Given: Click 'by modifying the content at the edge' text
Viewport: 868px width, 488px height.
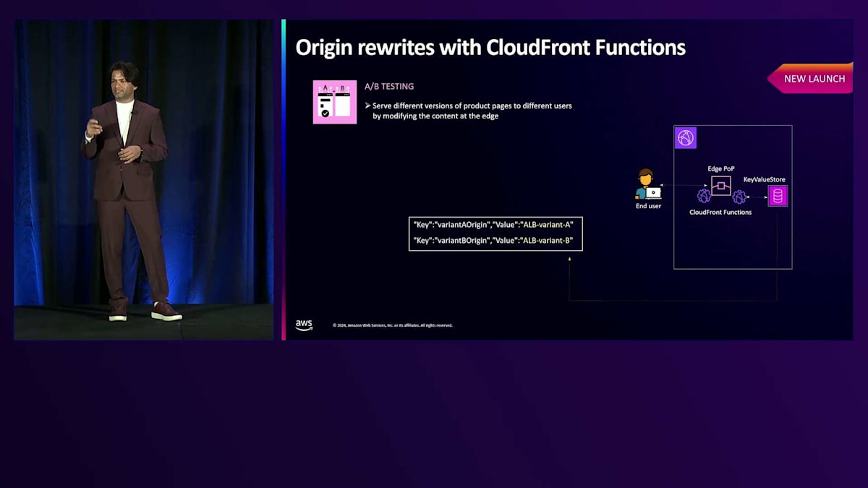Looking at the screenshot, I should pos(435,116).
